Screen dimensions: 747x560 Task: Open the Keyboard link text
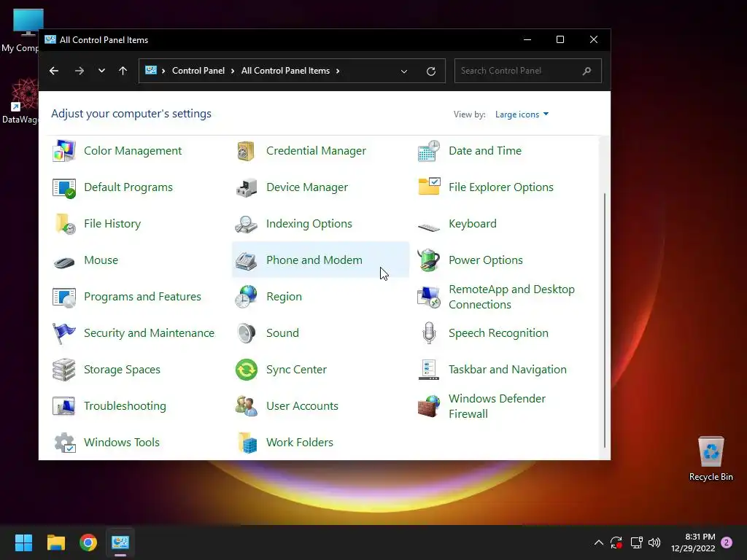pyautogui.click(x=473, y=223)
